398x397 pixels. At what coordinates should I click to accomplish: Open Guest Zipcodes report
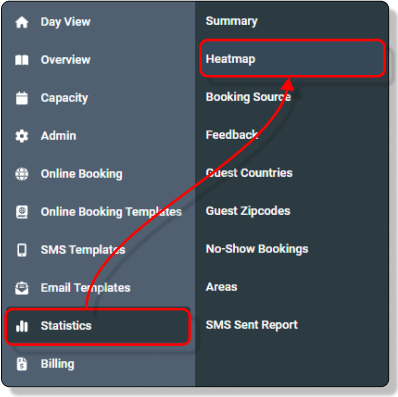(248, 211)
